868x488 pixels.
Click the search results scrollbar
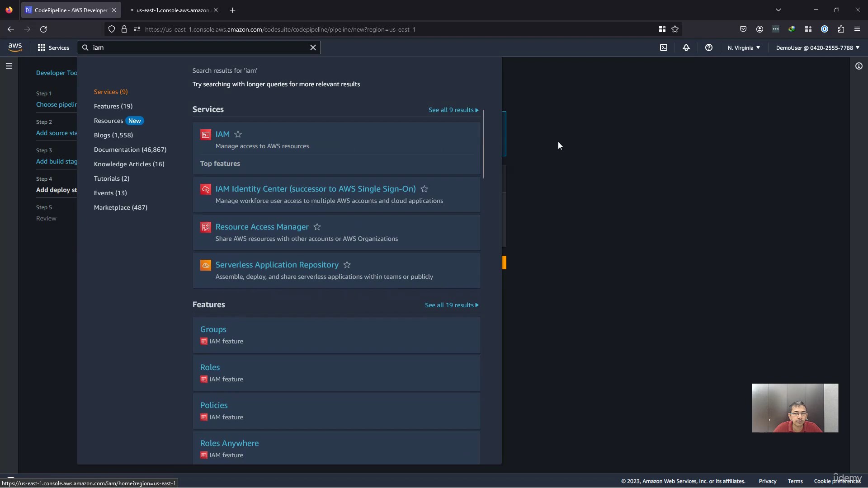point(484,144)
